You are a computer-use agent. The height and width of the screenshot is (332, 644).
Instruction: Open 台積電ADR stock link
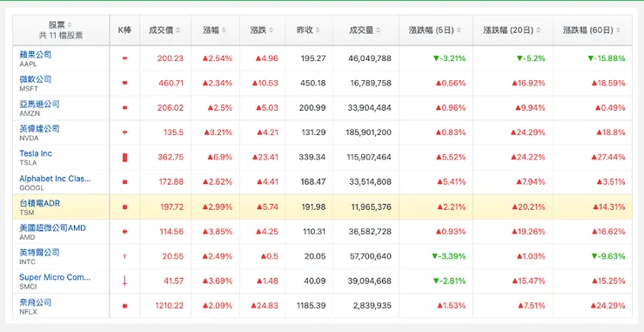click(40, 203)
